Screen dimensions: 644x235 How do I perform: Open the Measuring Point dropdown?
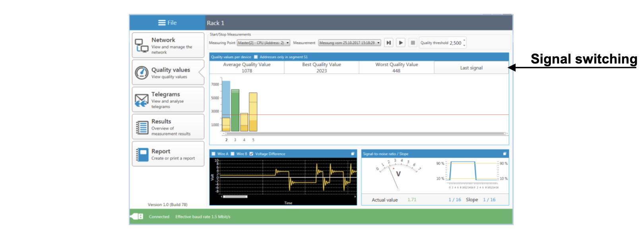coord(263,43)
